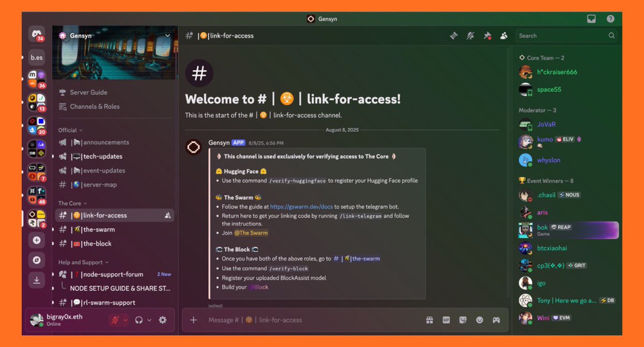Expand Gensyn server name dropdown
Image resolution: width=644 pixels, height=347 pixels.
coord(168,36)
